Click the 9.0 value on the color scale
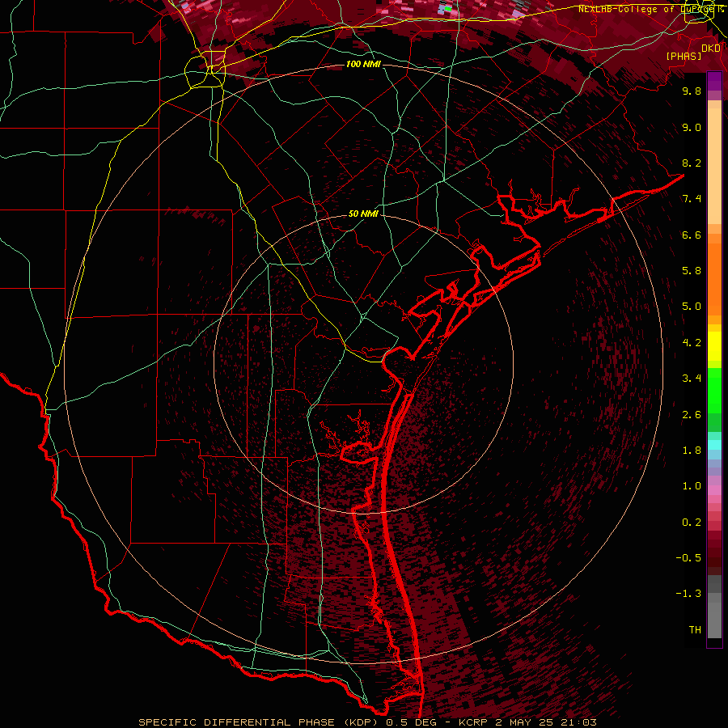The image size is (728, 728). tap(692, 127)
